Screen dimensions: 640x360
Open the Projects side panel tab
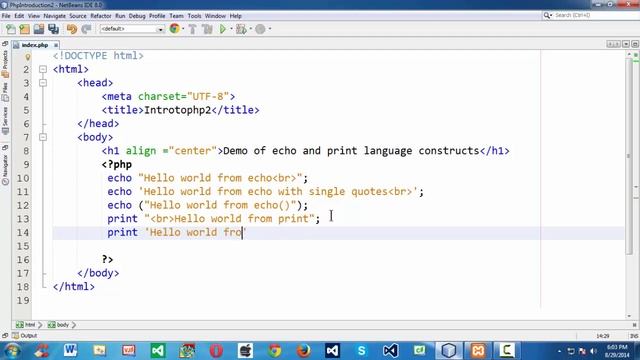[x=5, y=64]
